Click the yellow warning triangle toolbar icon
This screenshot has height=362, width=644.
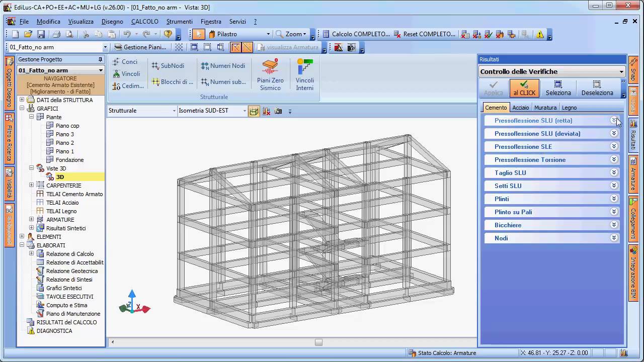(x=540, y=34)
